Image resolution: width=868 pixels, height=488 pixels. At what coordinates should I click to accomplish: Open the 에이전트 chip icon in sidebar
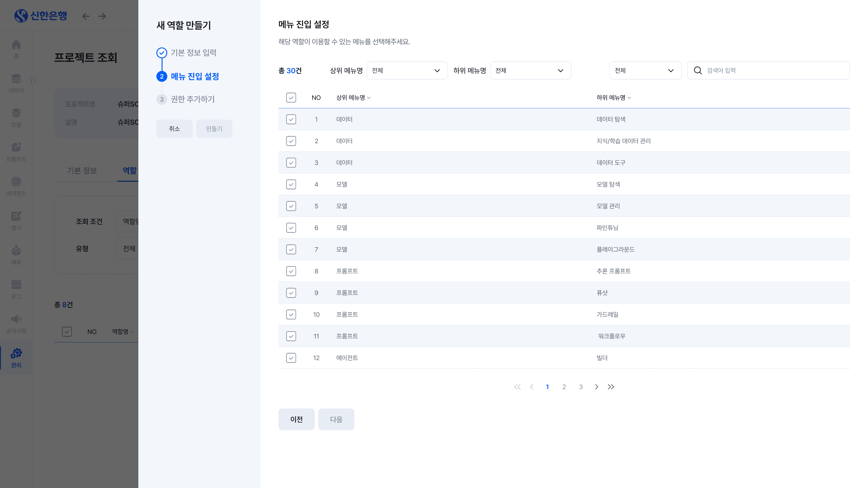(x=16, y=182)
